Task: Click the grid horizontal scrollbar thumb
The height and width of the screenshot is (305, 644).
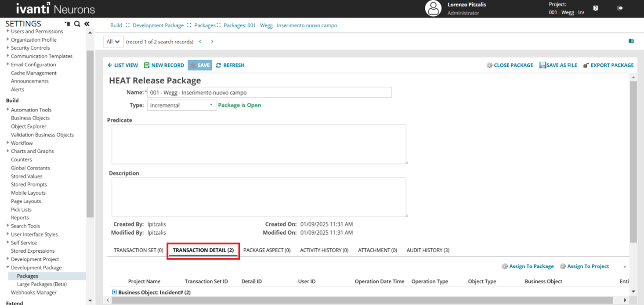Action: pos(362,300)
